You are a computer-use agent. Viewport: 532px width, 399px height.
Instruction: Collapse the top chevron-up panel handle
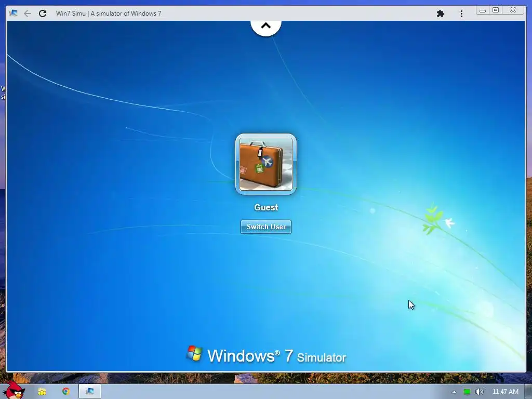pos(266,26)
